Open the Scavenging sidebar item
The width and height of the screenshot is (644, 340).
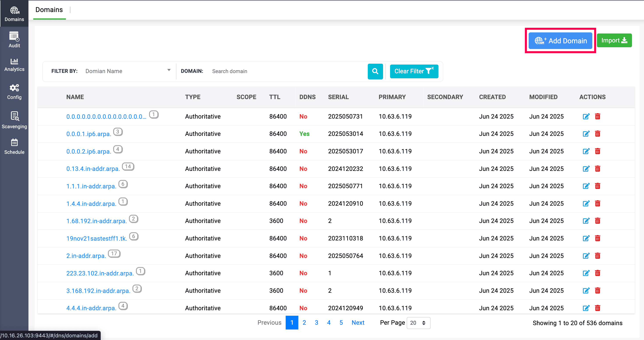14,120
